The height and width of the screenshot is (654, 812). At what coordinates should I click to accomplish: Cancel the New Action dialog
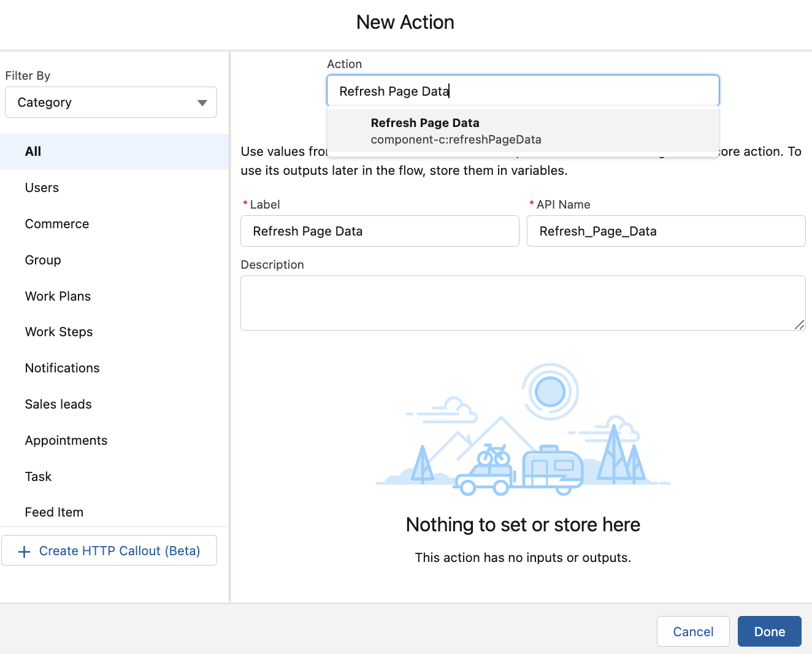coord(693,631)
